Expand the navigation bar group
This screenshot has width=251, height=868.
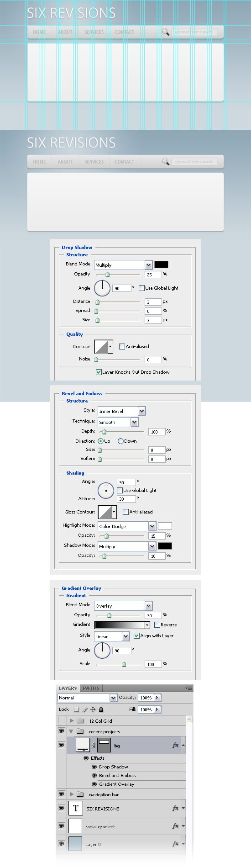(72, 794)
